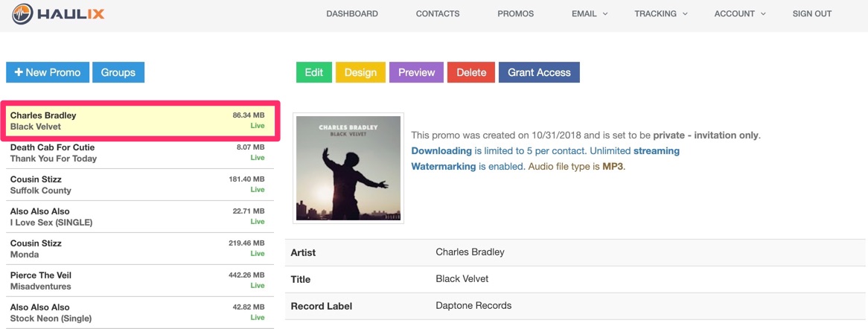
Task: Click the 442.26 MB size value
Action: [x=247, y=275]
